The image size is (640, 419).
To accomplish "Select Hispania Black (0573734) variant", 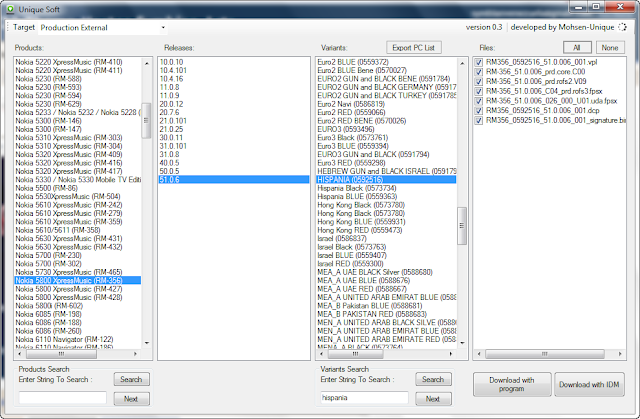I will (357, 188).
